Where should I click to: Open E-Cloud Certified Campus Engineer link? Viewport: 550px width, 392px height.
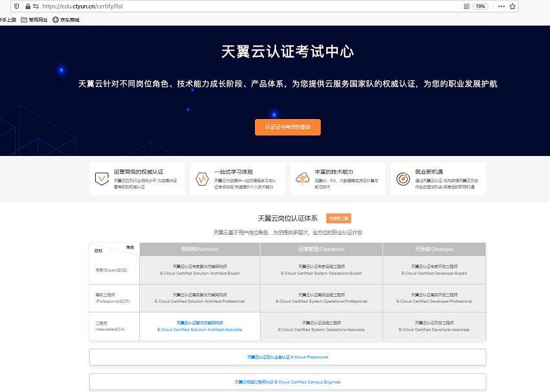tap(288, 382)
